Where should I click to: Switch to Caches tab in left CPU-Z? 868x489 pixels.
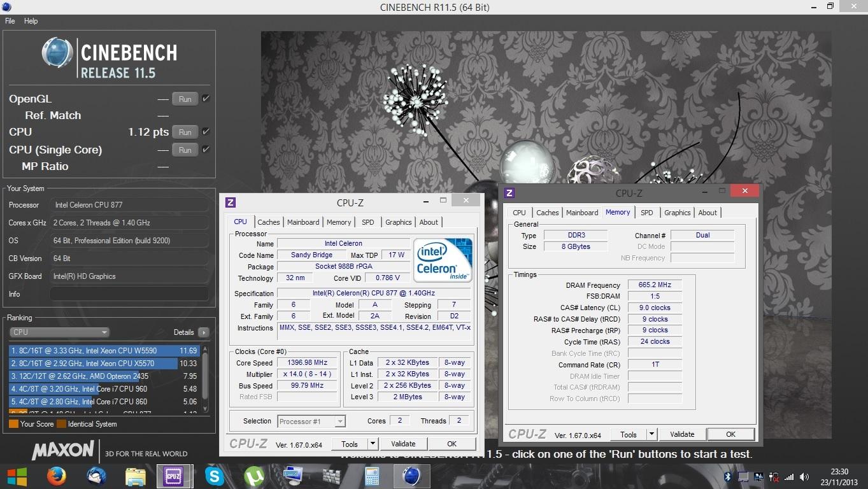tap(269, 222)
